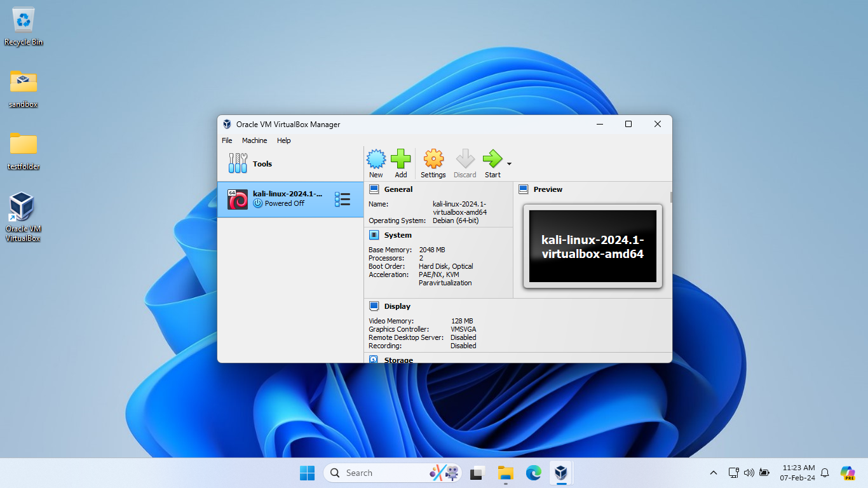Click the battery tray icon
The height and width of the screenshot is (488, 868).
pyautogui.click(x=764, y=473)
